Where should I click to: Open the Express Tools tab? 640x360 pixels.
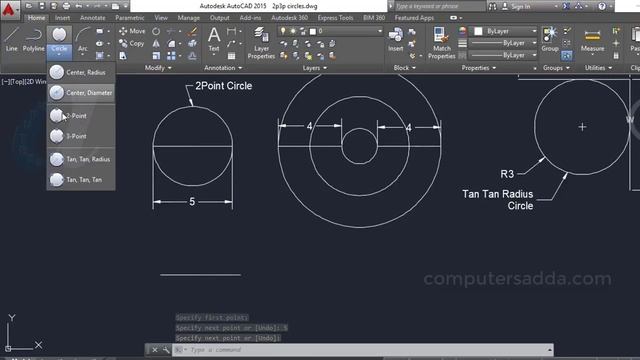pyautogui.click(x=336, y=18)
